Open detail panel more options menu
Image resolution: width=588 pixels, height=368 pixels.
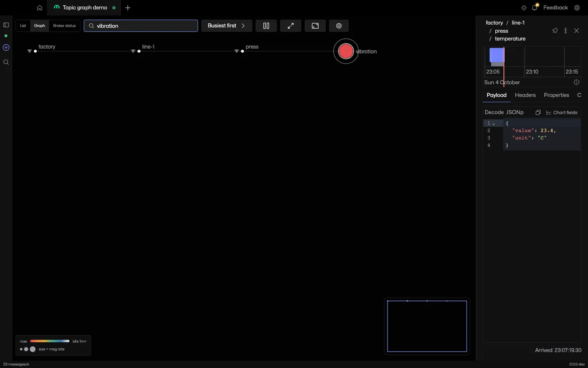(566, 31)
